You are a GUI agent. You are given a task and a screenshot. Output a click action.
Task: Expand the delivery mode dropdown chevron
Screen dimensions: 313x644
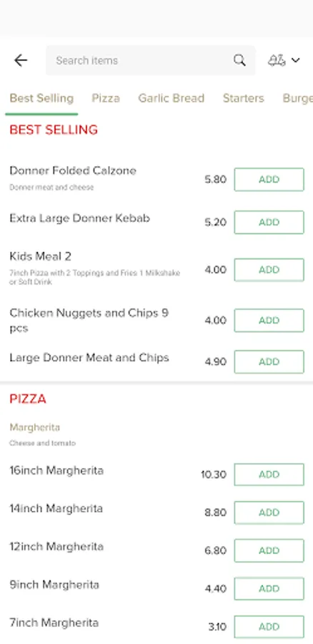tap(296, 60)
